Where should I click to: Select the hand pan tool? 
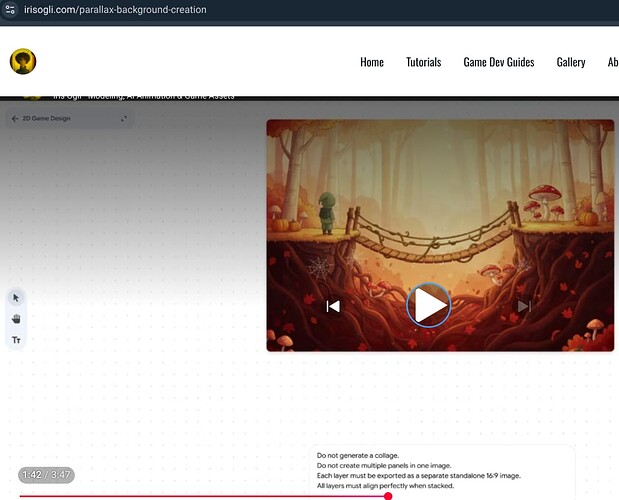16,318
